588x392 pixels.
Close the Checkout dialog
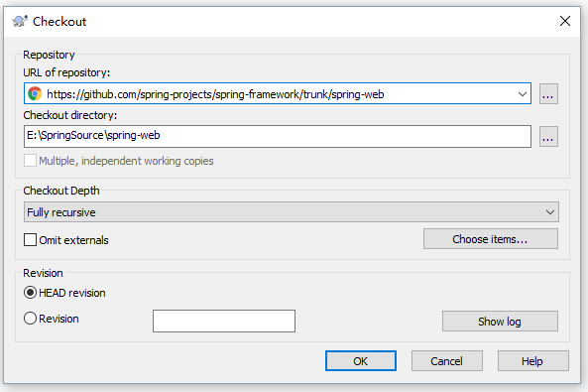pos(565,21)
